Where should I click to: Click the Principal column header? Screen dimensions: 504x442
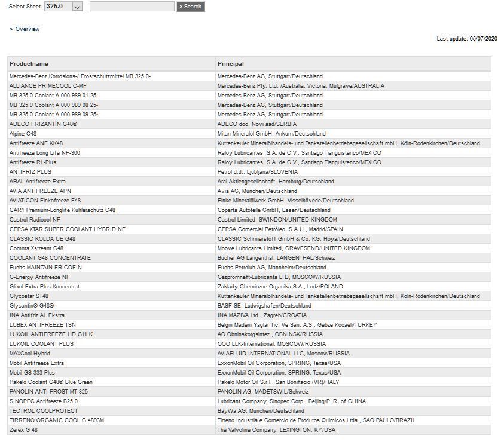(x=230, y=64)
